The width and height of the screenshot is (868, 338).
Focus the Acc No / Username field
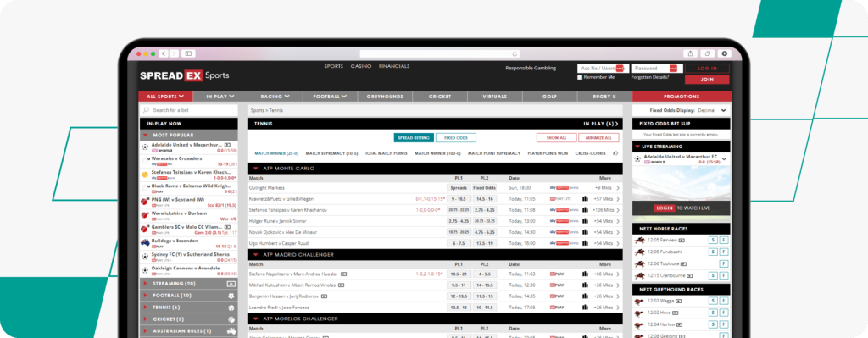(603, 68)
